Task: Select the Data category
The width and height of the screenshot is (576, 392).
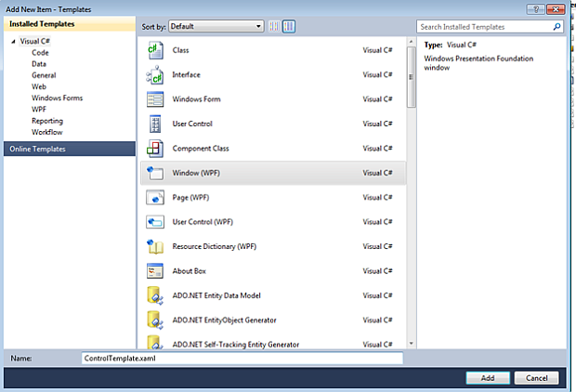Action: pos(39,64)
